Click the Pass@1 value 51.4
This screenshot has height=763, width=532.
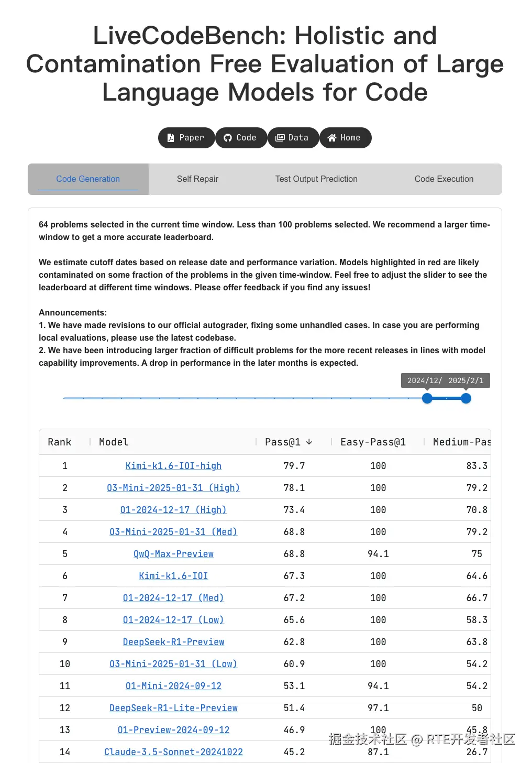coord(294,708)
